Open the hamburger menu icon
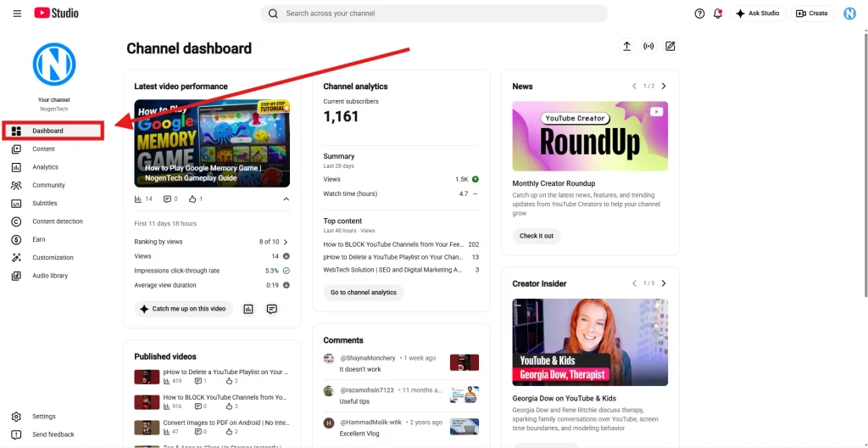 tap(17, 14)
